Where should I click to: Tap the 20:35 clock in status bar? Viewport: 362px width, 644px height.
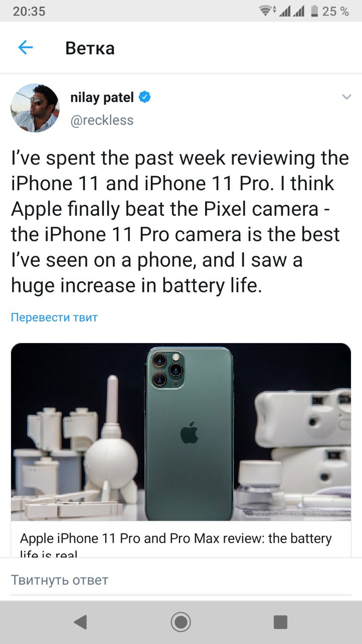tap(29, 11)
